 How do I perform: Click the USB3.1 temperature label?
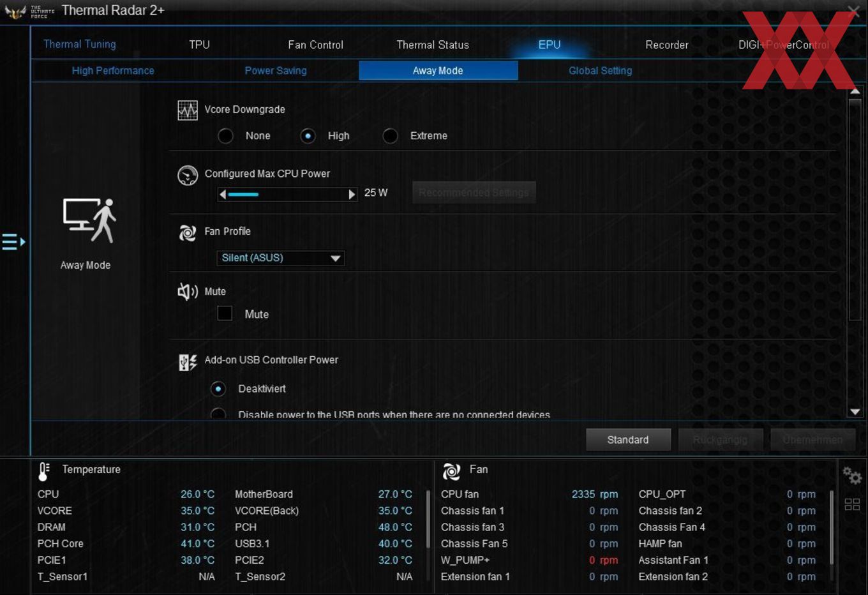[x=252, y=544]
